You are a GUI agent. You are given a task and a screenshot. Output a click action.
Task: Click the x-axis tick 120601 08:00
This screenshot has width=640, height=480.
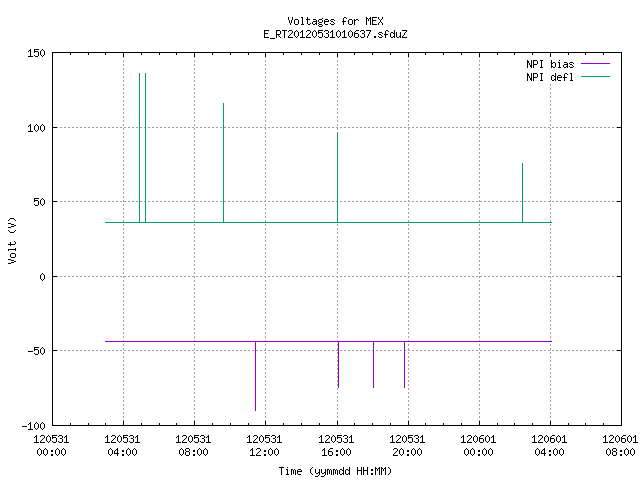click(620, 446)
